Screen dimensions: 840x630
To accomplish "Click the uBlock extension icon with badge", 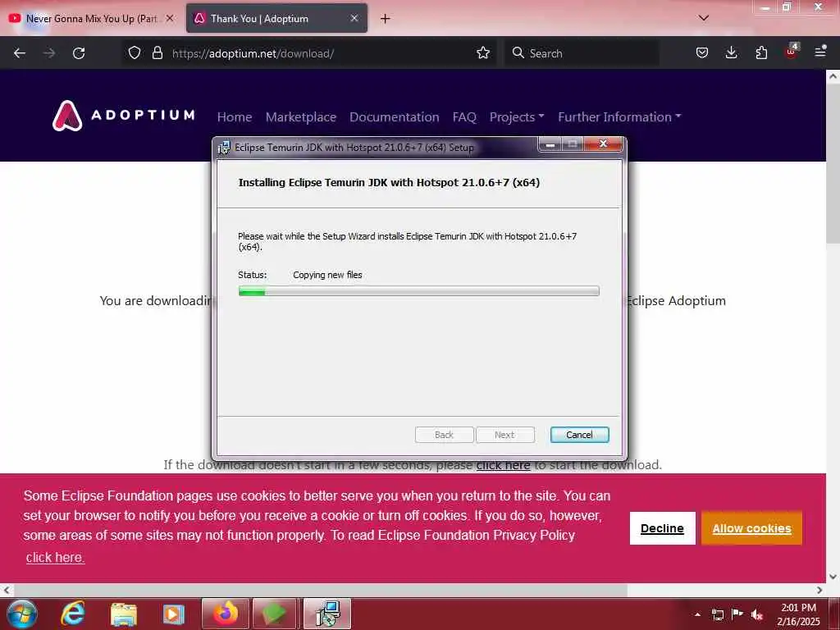I will [792, 52].
